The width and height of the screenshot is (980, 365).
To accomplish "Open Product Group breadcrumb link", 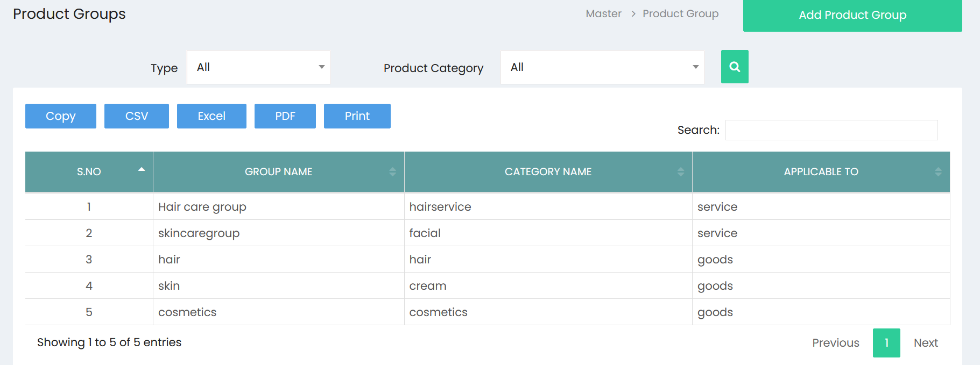I will pos(680,13).
